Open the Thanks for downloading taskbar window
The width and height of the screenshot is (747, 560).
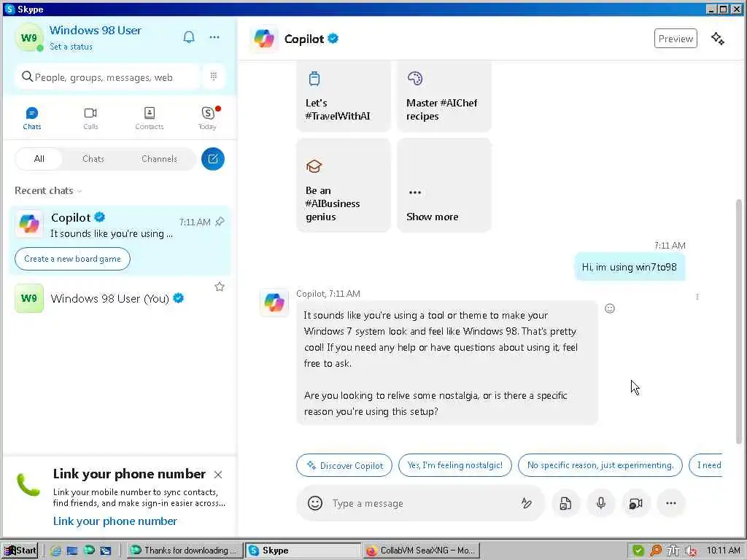[x=185, y=551]
